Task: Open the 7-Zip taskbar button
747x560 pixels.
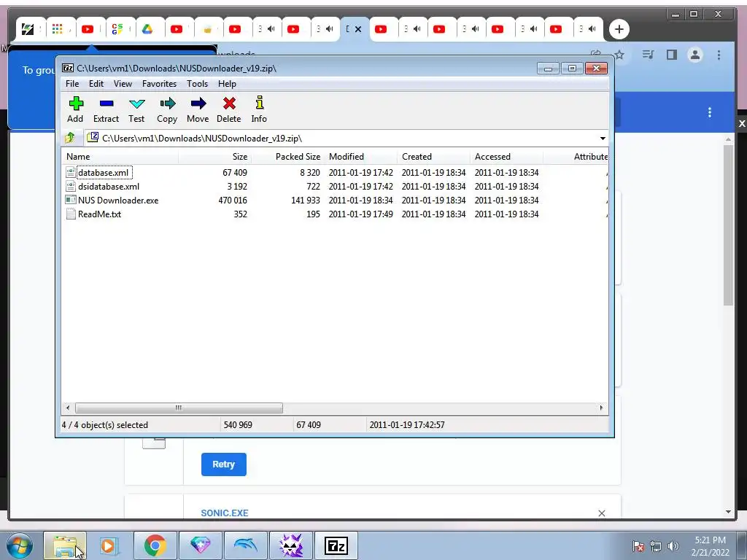Action: click(x=336, y=545)
